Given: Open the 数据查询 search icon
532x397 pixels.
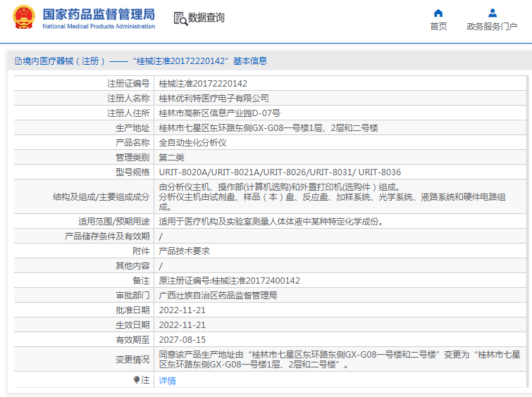Looking at the screenshot, I should 180,18.
